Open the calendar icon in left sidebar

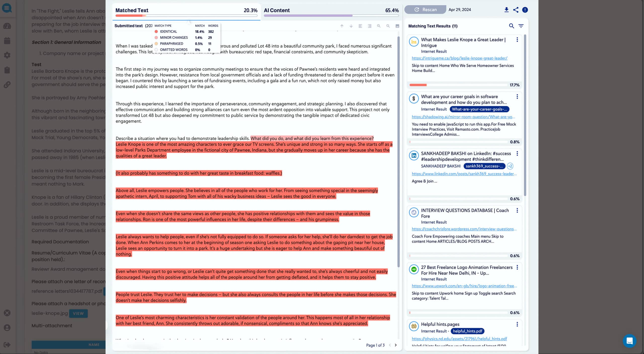[x=7, y=40]
